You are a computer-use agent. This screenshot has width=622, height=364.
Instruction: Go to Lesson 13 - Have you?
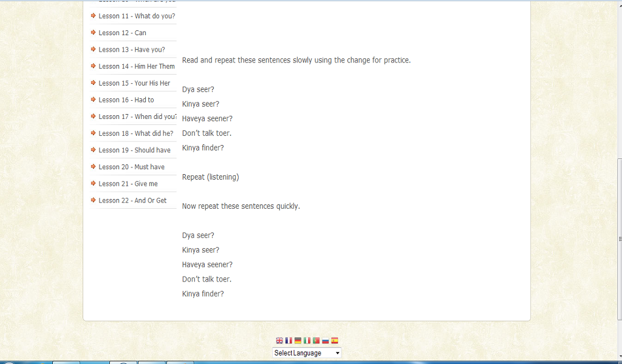click(x=132, y=50)
